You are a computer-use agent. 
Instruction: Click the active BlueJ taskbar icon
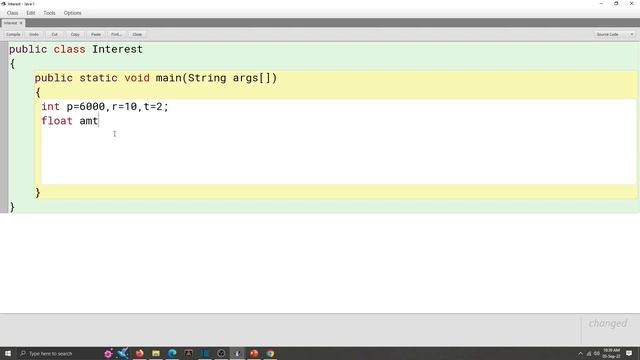[237, 353]
